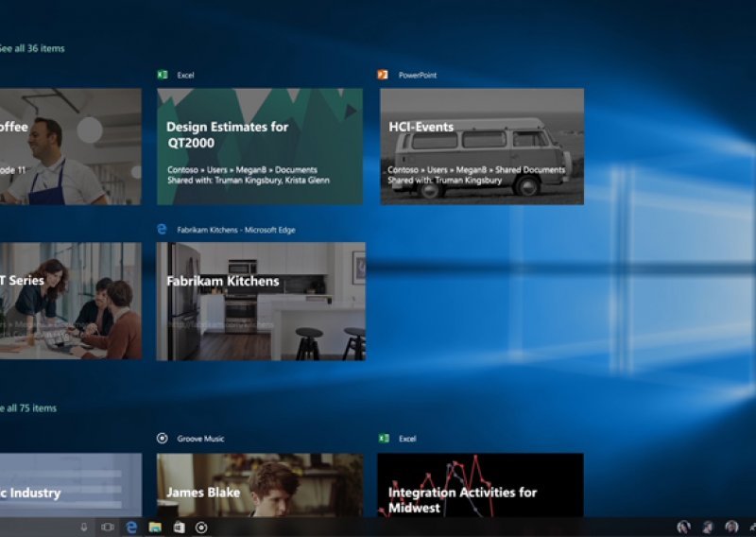This screenshot has height=537, width=756.
Task: Open Task View from the taskbar
Action: click(108, 528)
